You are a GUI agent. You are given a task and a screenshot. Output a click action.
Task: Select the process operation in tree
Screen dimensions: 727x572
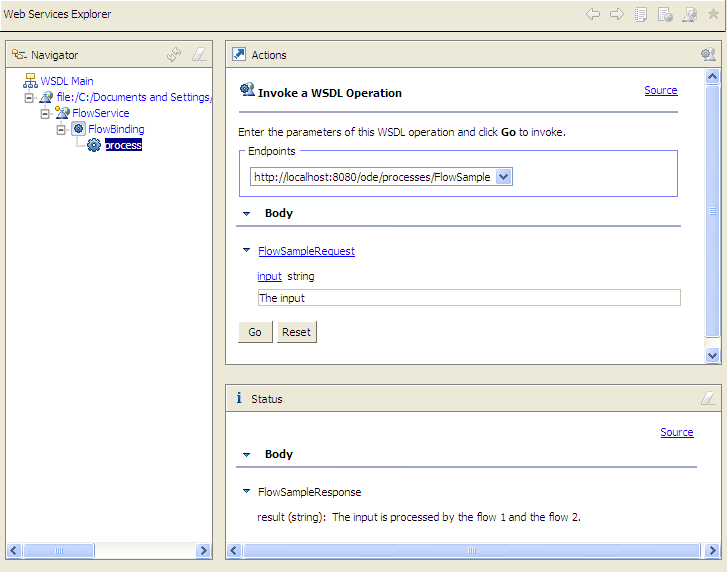[x=123, y=145]
